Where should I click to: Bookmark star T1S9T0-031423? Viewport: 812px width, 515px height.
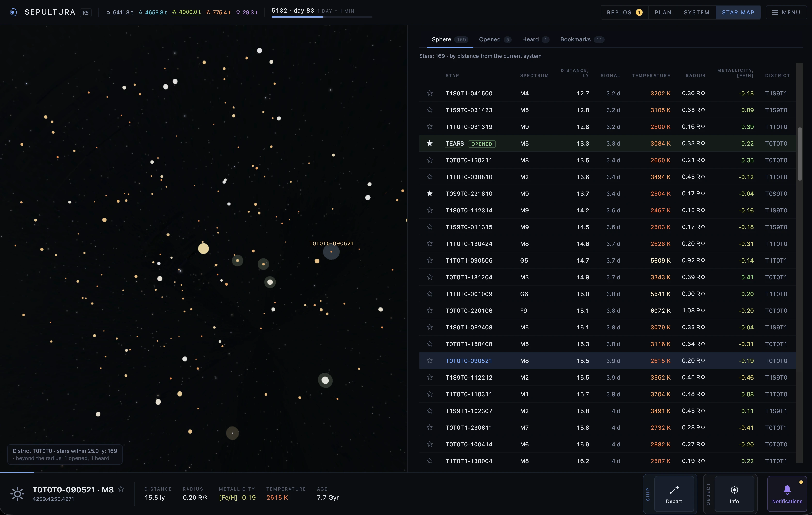tap(429, 110)
